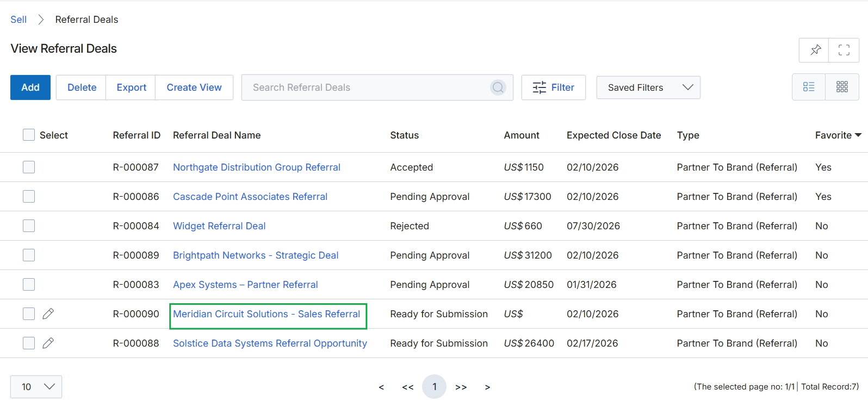
Task: Click the 01/31/2026 close date cell
Action: click(592, 285)
